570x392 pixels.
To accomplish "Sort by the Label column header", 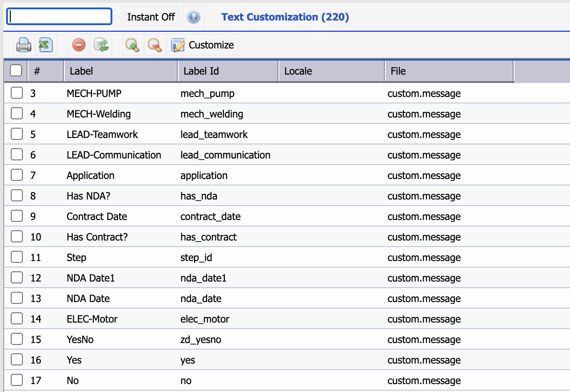I will tap(121, 71).
